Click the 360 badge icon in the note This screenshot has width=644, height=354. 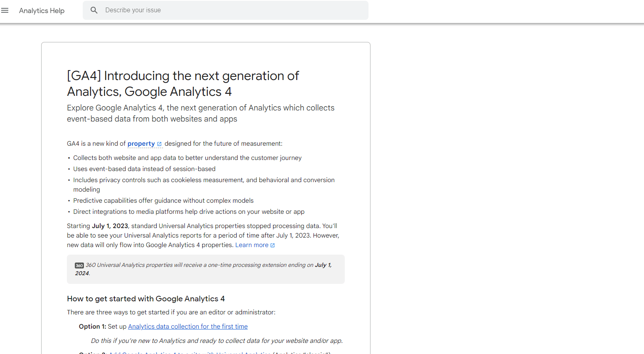pyautogui.click(x=79, y=266)
